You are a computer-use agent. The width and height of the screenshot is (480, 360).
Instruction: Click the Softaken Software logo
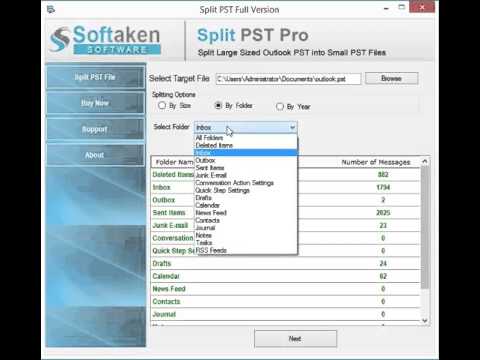105,40
